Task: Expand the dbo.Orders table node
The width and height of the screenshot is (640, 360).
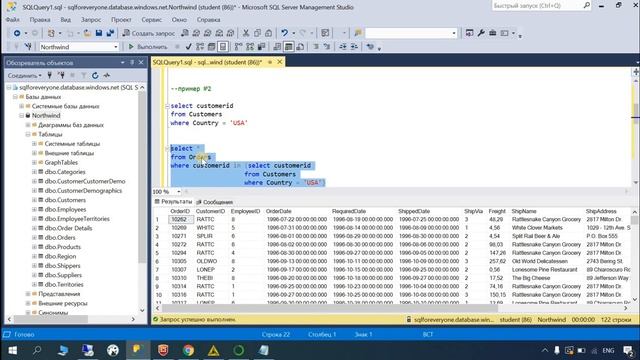Action: tap(34, 238)
